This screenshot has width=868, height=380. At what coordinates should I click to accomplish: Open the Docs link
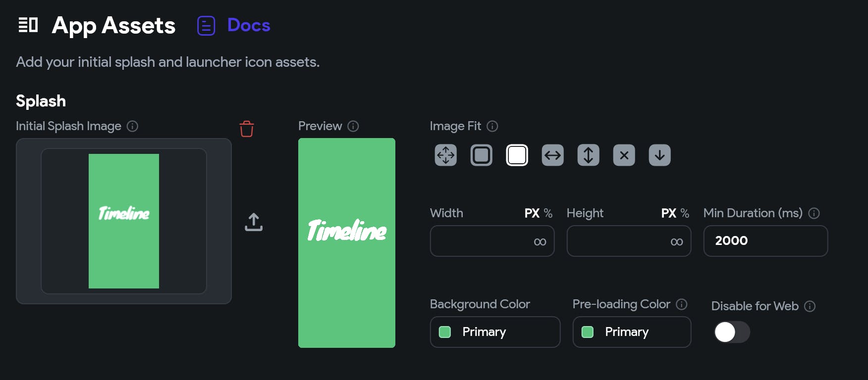(248, 25)
